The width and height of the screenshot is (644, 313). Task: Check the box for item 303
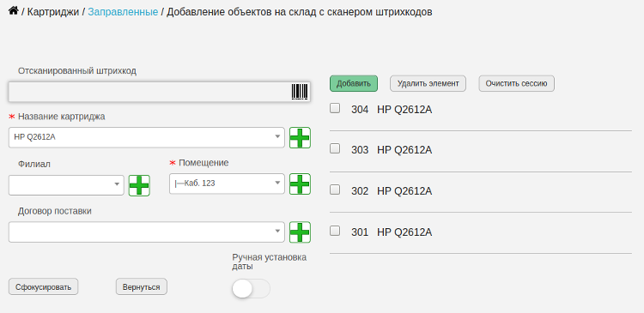(335, 148)
